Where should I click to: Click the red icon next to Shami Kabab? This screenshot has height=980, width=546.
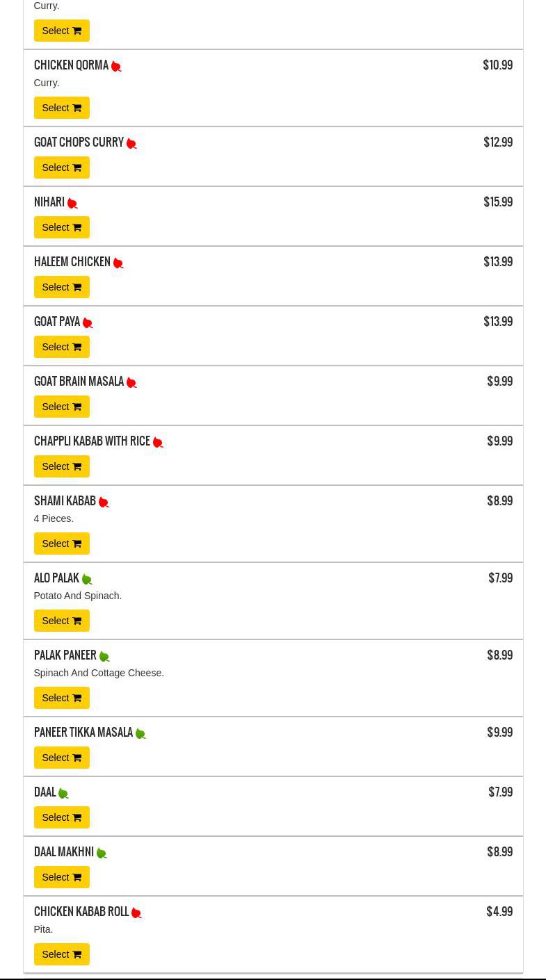tap(104, 503)
